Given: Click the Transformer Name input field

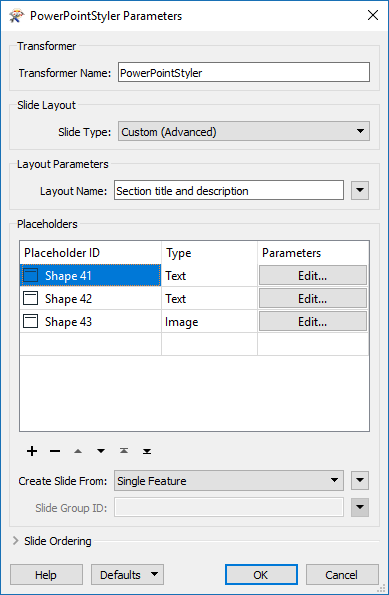Looking at the screenshot, I should (244, 72).
